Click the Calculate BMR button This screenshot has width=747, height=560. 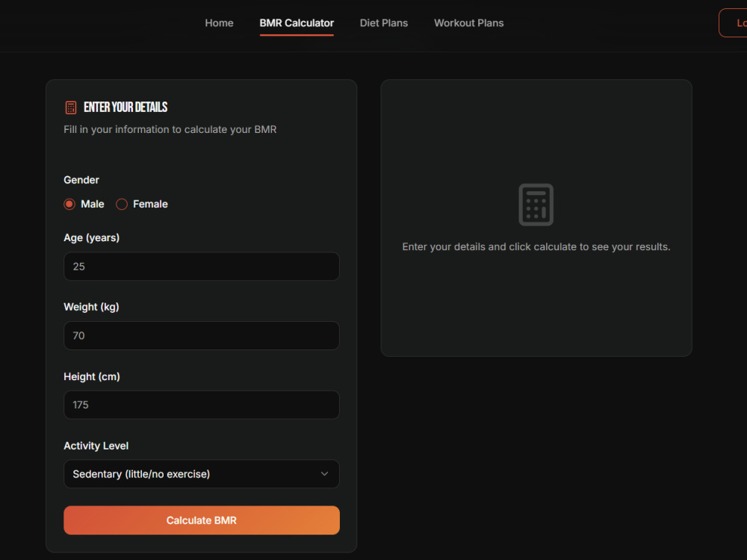point(202,520)
